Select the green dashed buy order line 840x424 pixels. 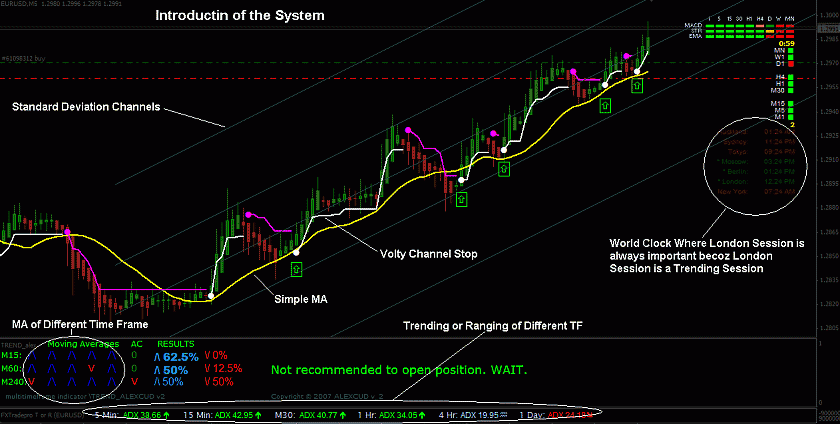point(407,62)
